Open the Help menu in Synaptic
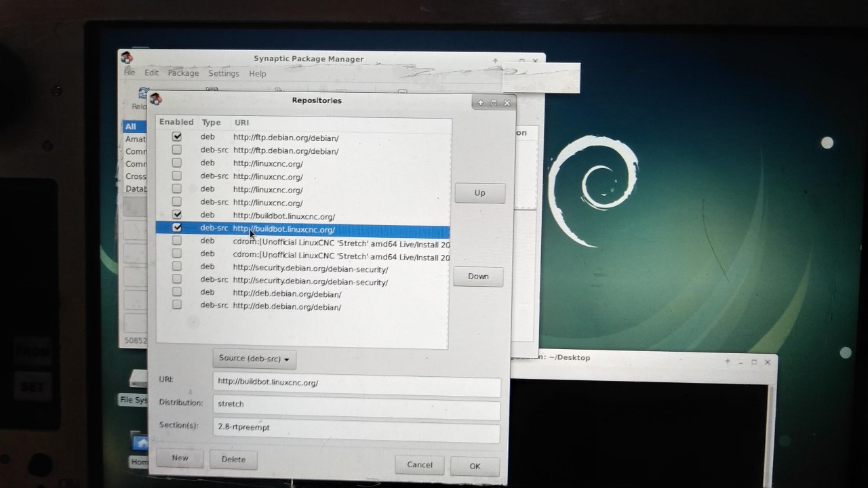 [x=258, y=73]
